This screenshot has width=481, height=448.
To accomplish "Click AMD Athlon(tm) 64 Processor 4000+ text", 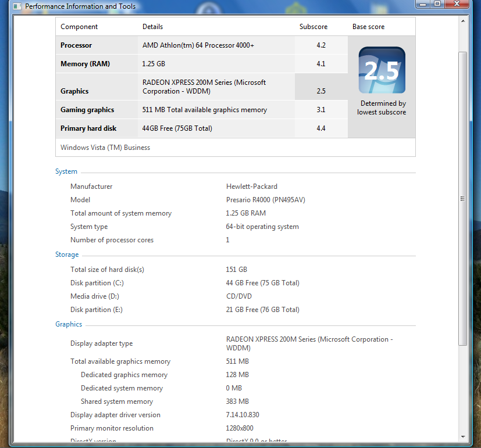I will pos(198,45).
